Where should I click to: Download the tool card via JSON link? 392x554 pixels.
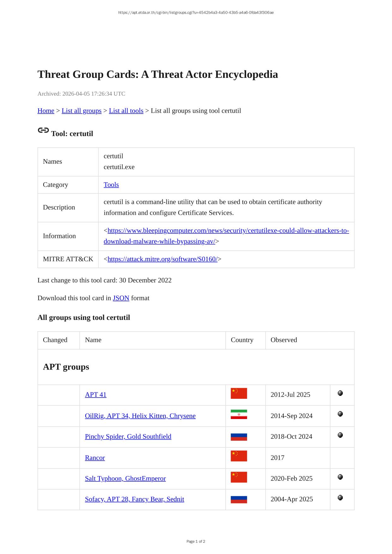pos(121,298)
